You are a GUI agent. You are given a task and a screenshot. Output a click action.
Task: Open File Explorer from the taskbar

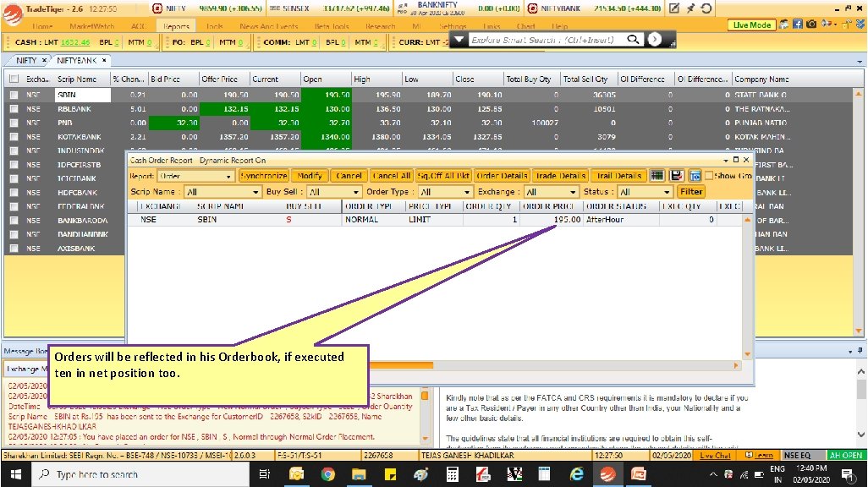pyautogui.click(x=359, y=474)
